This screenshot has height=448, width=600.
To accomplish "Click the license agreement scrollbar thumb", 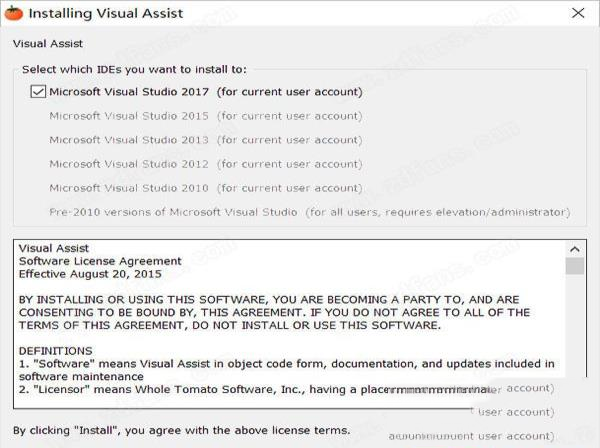I will point(574,266).
